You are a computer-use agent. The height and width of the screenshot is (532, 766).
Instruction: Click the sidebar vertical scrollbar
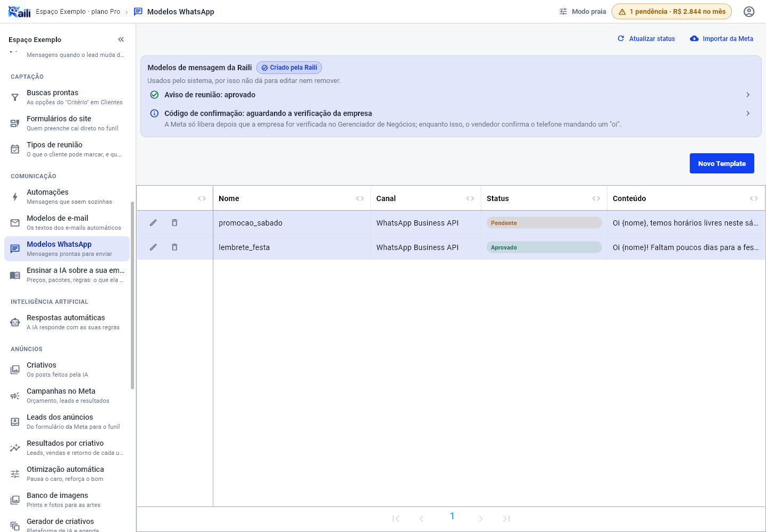tap(132, 295)
